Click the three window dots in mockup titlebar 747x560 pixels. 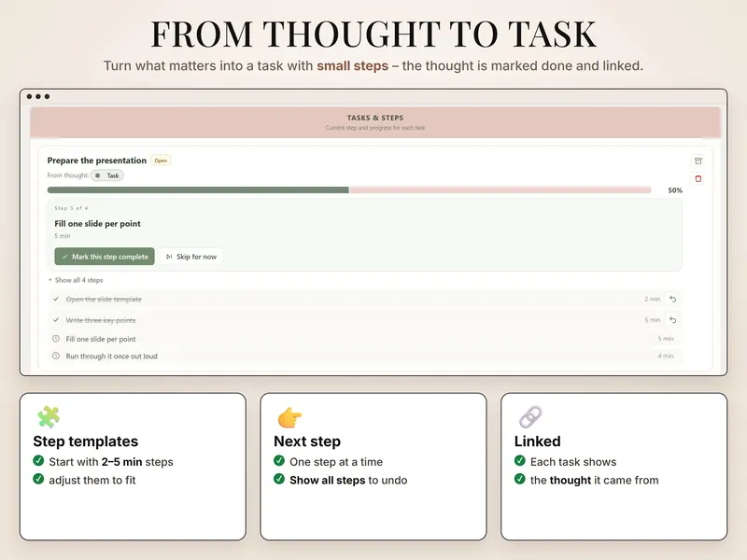click(x=38, y=97)
